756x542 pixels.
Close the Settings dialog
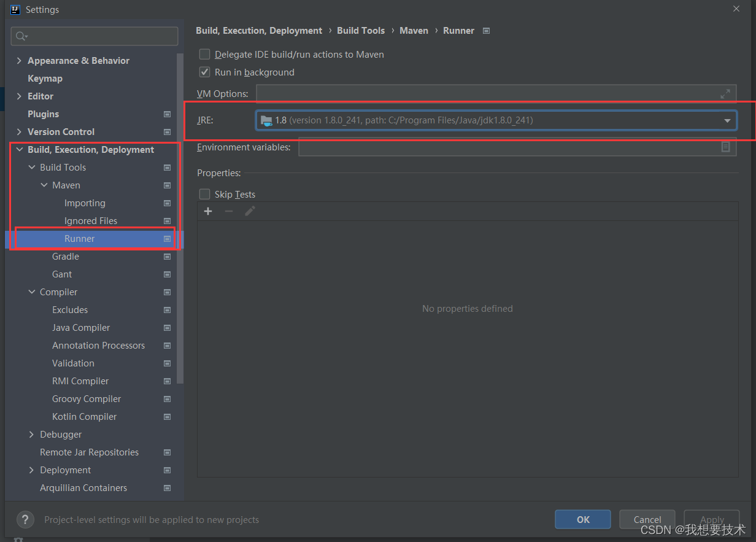click(736, 9)
